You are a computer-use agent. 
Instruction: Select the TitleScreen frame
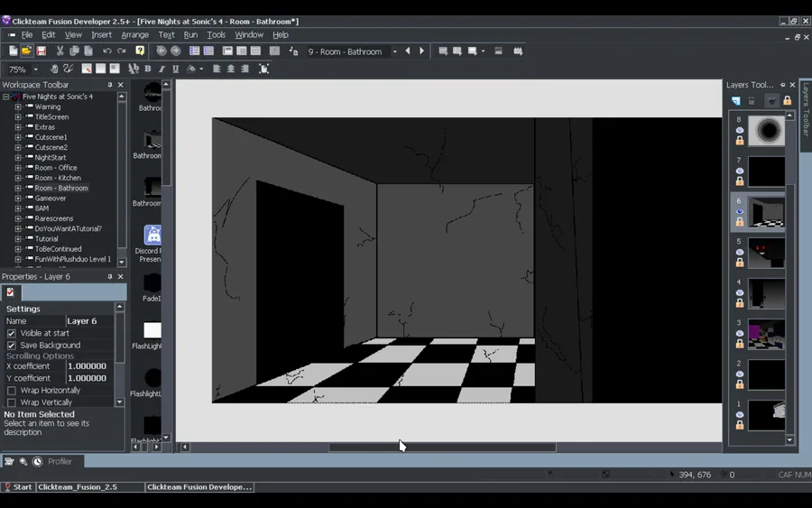tap(51, 117)
